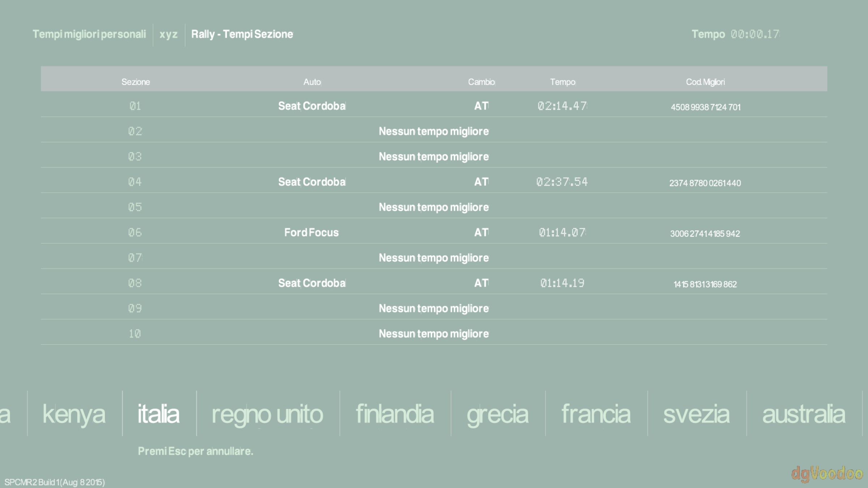This screenshot has width=868, height=488.
Task: Select the italia country tab
Action: click(158, 414)
